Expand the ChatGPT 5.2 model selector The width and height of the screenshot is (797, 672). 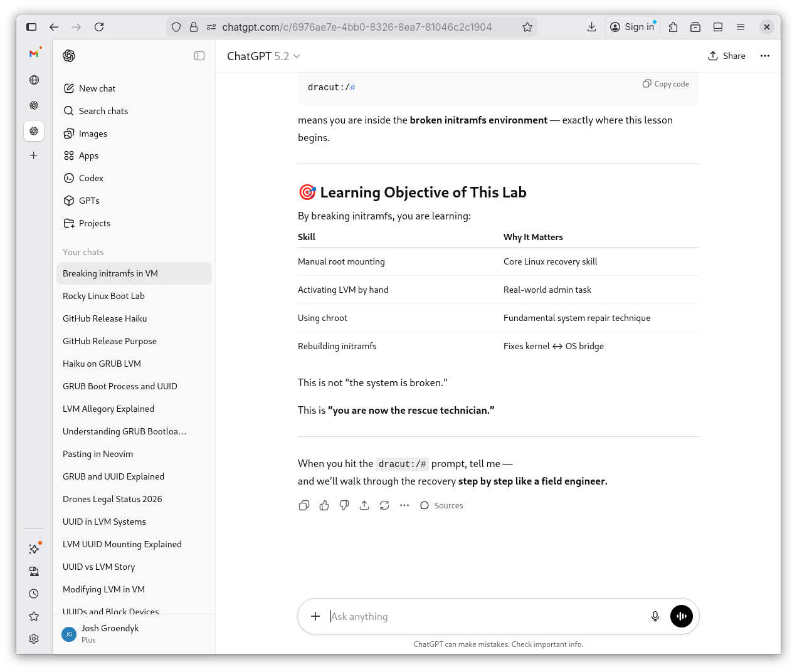click(263, 56)
